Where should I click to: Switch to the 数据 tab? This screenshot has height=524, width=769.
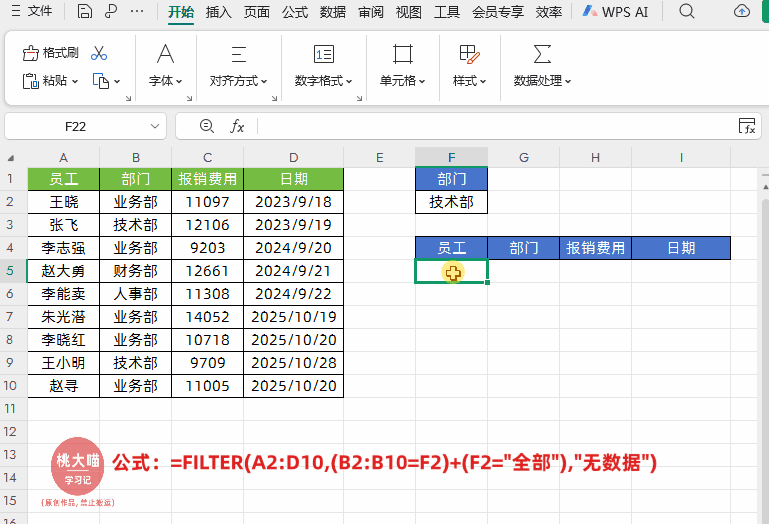click(x=333, y=11)
